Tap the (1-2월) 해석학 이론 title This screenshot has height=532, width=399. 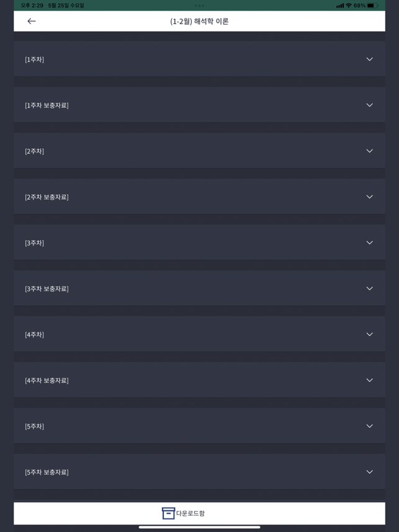click(199, 21)
